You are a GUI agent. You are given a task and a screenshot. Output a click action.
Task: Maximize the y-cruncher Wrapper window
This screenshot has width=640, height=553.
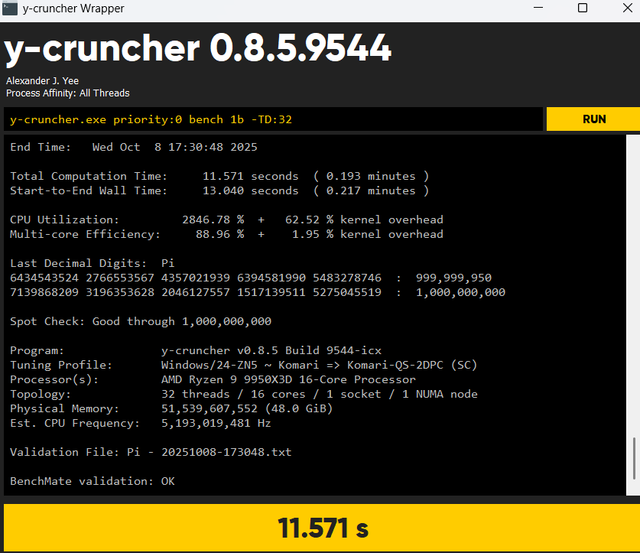pos(583,8)
